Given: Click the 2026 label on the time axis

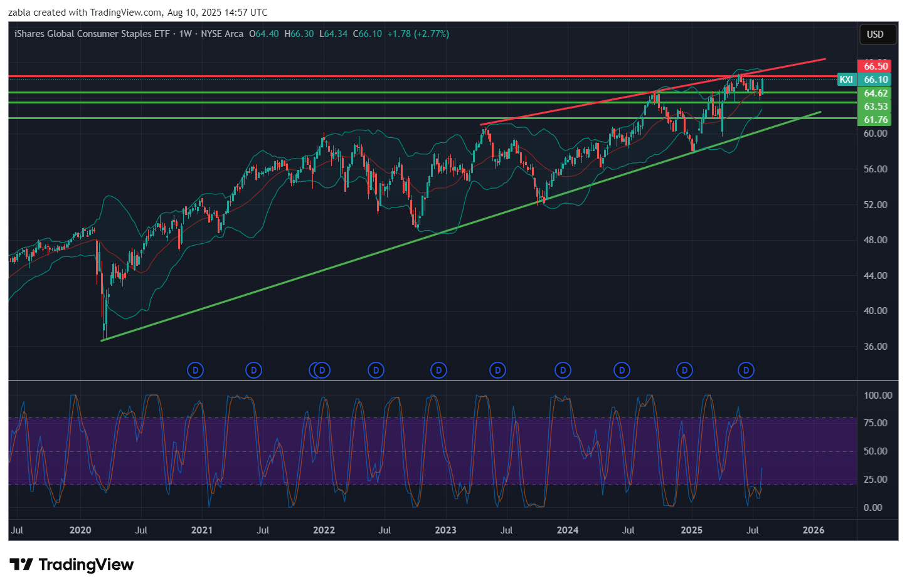Looking at the screenshot, I should 814,530.
